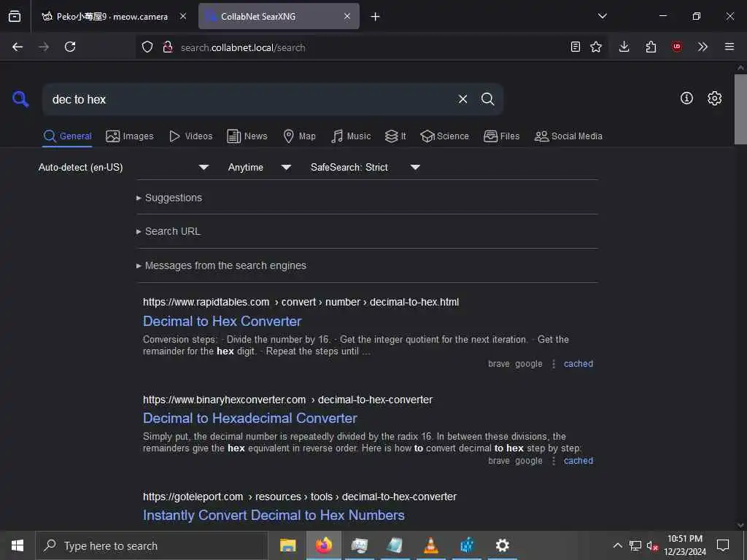Click muted volume tray icon
The width and height of the screenshot is (747, 560).
point(652,545)
